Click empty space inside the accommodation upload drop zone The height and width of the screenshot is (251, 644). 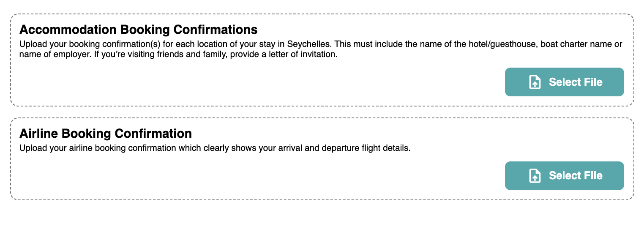coord(254,85)
